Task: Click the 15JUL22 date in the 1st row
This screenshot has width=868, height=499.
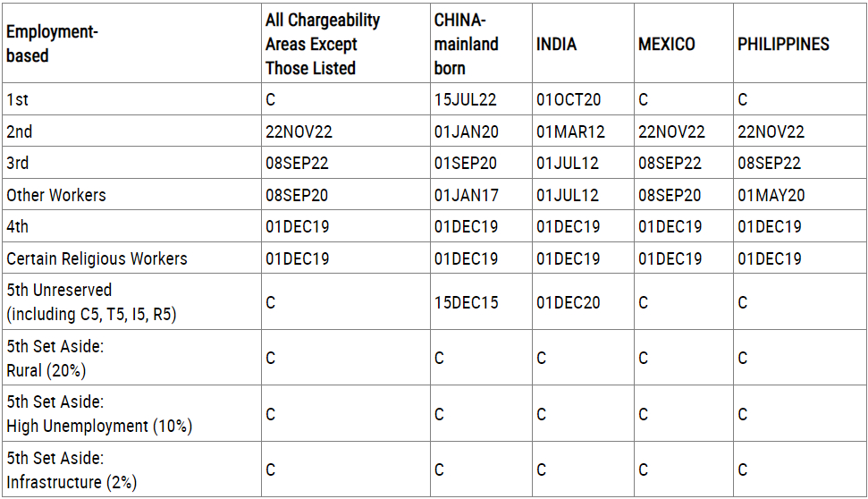Action: (x=465, y=99)
